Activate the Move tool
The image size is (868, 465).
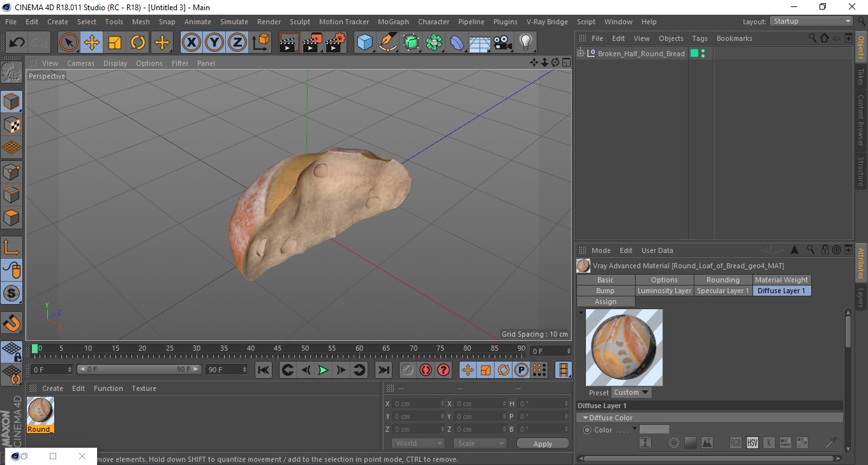click(x=92, y=43)
